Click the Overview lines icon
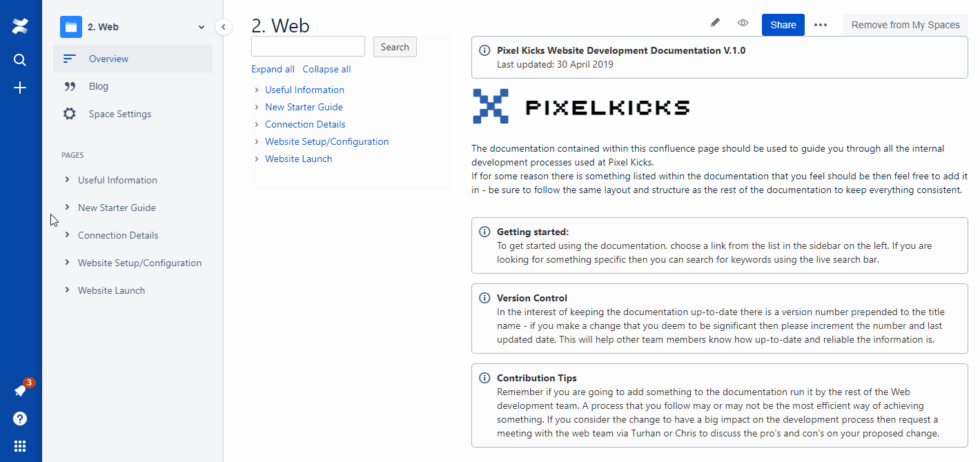This screenshot has height=462, width=980. coord(69,59)
